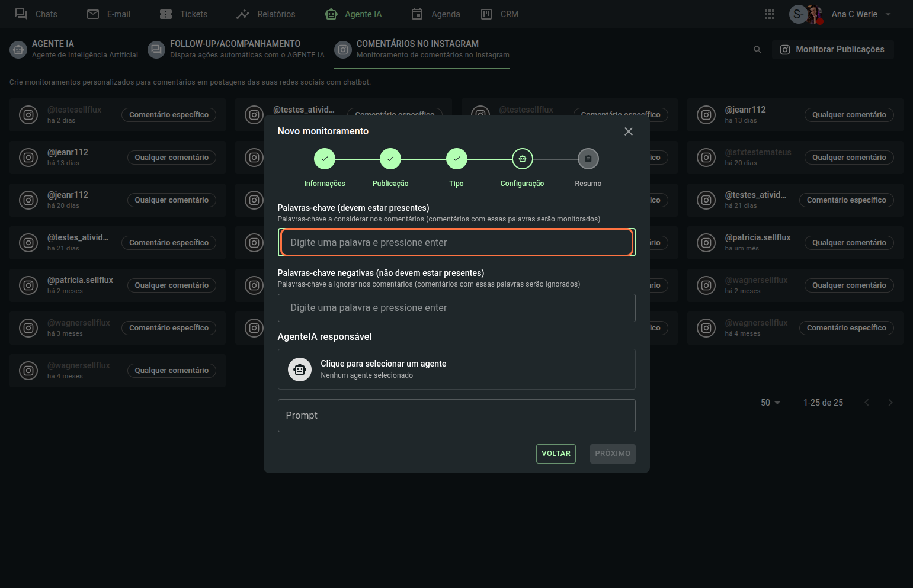Click the robot icon to select an agent
Image resolution: width=913 pixels, height=588 pixels.
pyautogui.click(x=300, y=369)
